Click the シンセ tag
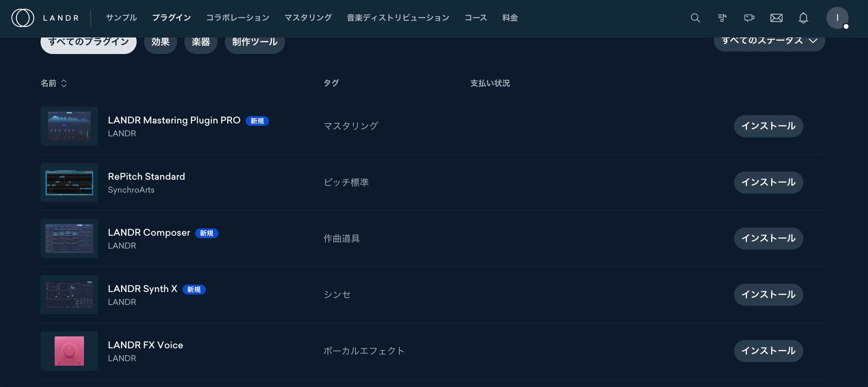The width and height of the screenshot is (868, 387). click(337, 295)
